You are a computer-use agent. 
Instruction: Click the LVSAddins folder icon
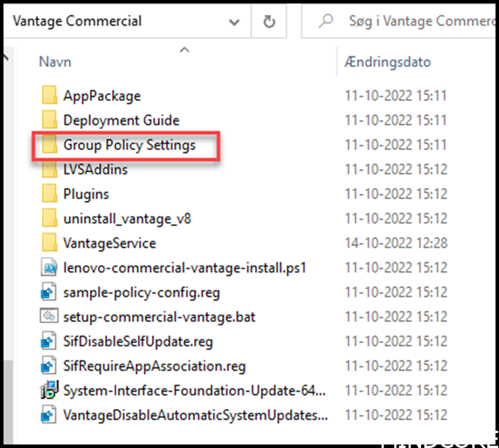(49, 169)
